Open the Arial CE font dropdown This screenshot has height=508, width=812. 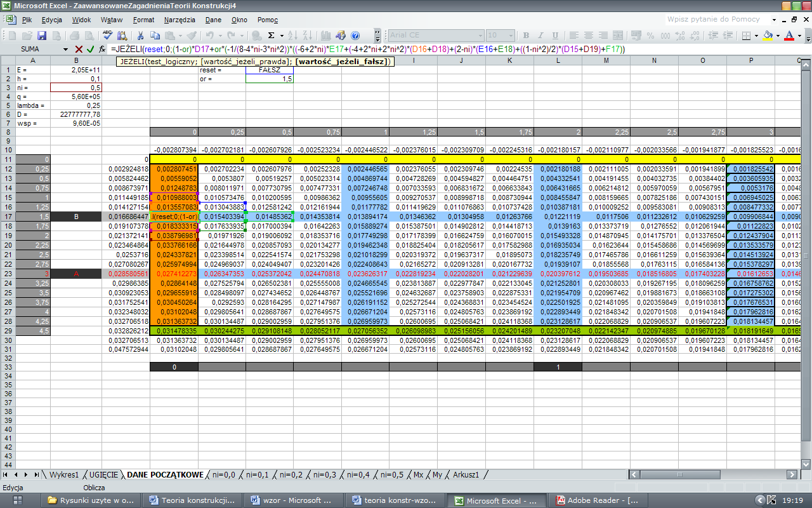[x=481, y=36]
